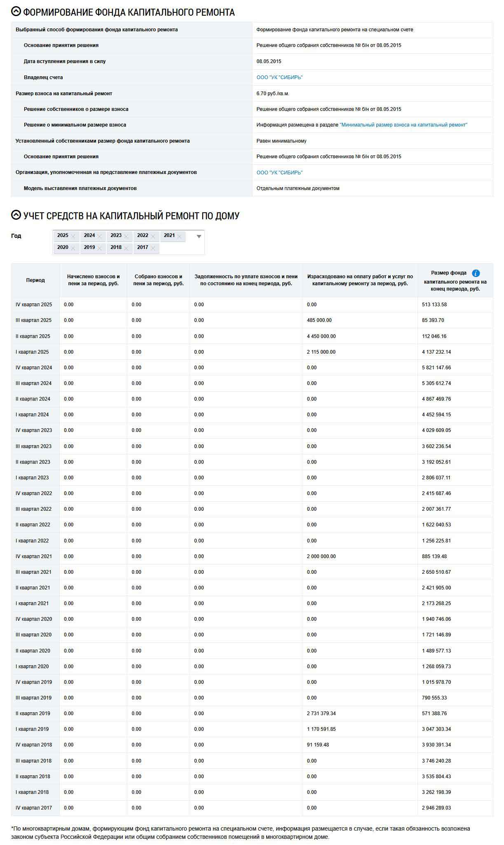
Task: Toggle the 2016 year via filter chip 2025
Action: (64, 236)
